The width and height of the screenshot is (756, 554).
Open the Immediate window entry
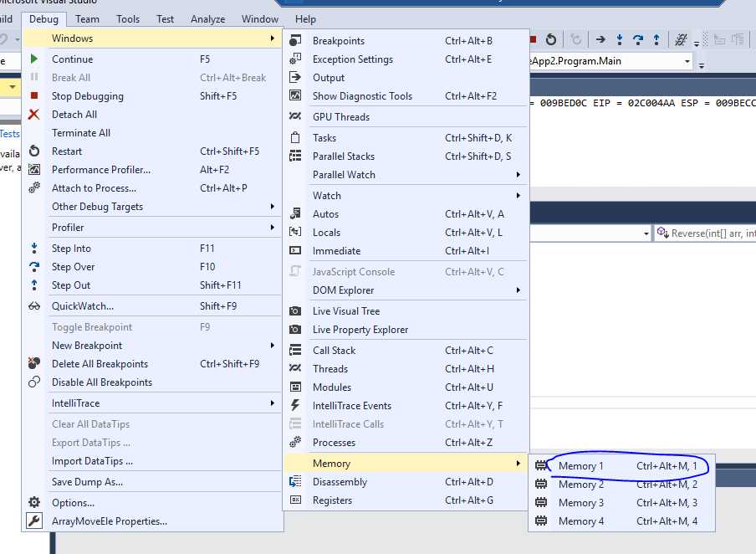point(406,250)
